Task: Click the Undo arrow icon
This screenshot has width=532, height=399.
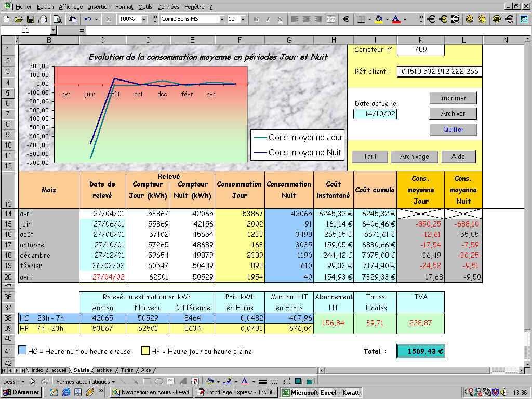Action: pyautogui.click(x=87, y=19)
